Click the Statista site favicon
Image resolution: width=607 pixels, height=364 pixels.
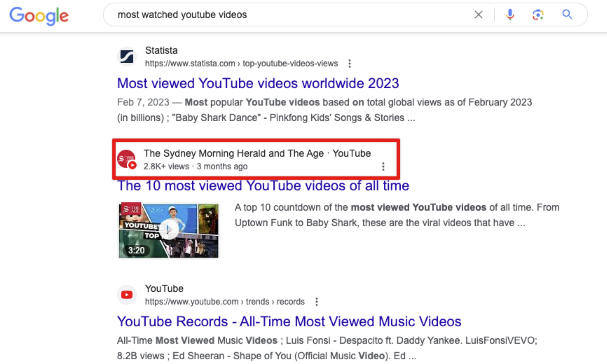[x=127, y=56]
